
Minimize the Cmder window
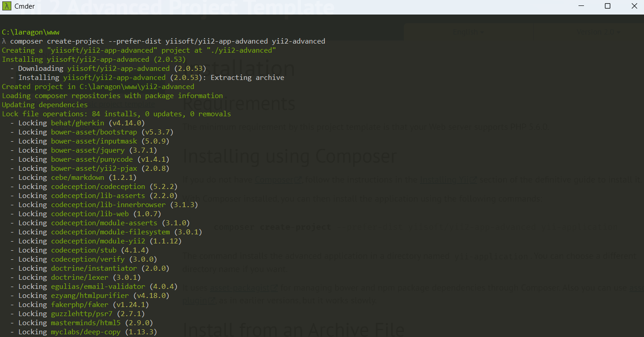pyautogui.click(x=581, y=6)
